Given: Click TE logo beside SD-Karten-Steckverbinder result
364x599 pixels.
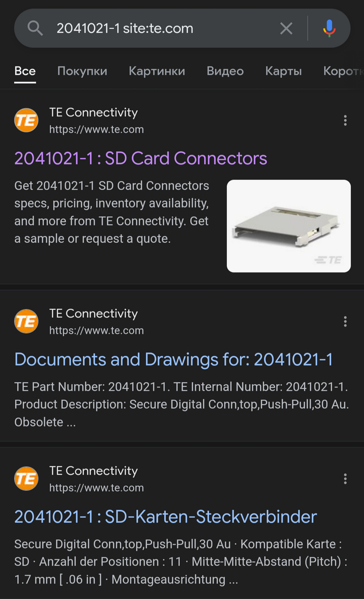Looking at the screenshot, I should [x=26, y=479].
